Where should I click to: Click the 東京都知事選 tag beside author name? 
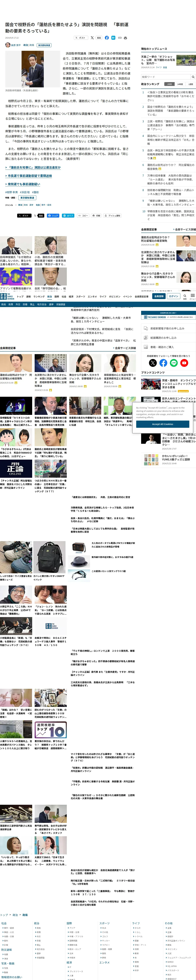[44, 45]
